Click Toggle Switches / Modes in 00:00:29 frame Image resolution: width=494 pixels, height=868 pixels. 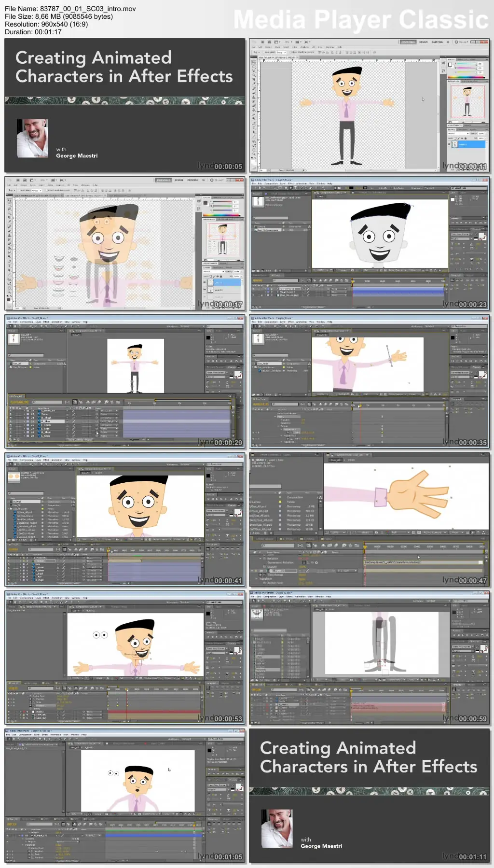coord(80,439)
